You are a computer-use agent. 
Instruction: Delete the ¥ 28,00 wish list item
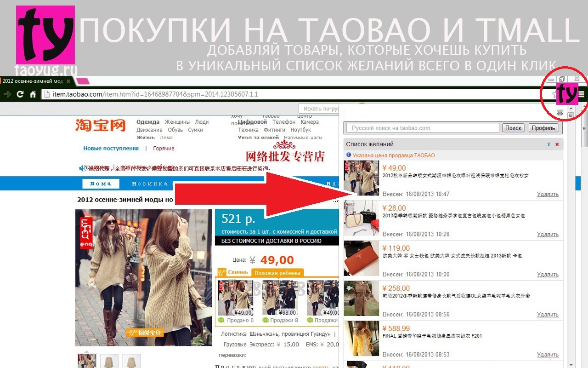pos(548,234)
